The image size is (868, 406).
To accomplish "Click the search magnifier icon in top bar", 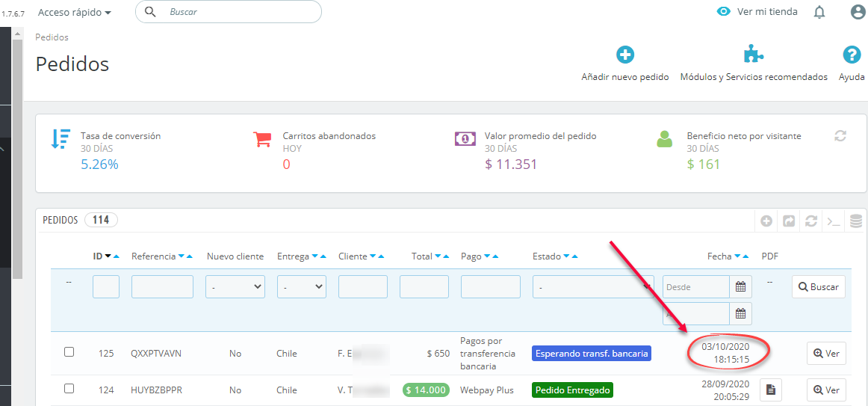I will 149,11.
